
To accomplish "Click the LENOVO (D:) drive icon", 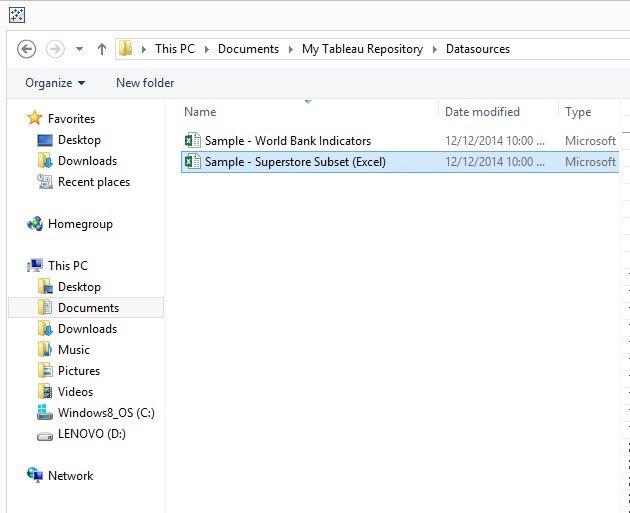I will [x=45, y=436].
